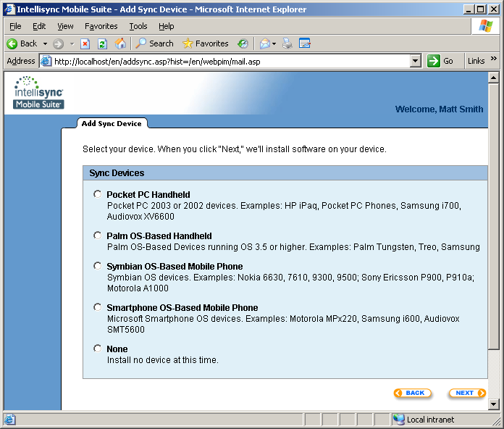Viewport: 504px width, 429px height.
Task: Select Symbian OS-Based Mobile Phone option
Action: 97,266
